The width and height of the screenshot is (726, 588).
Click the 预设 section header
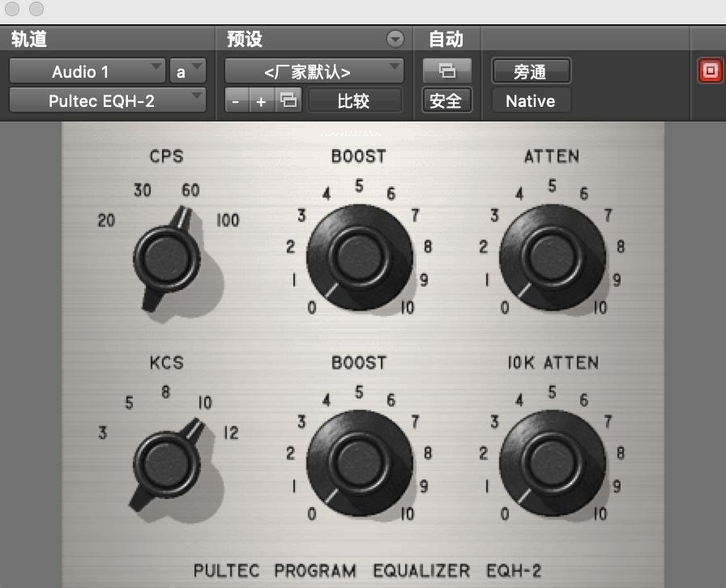tap(245, 39)
